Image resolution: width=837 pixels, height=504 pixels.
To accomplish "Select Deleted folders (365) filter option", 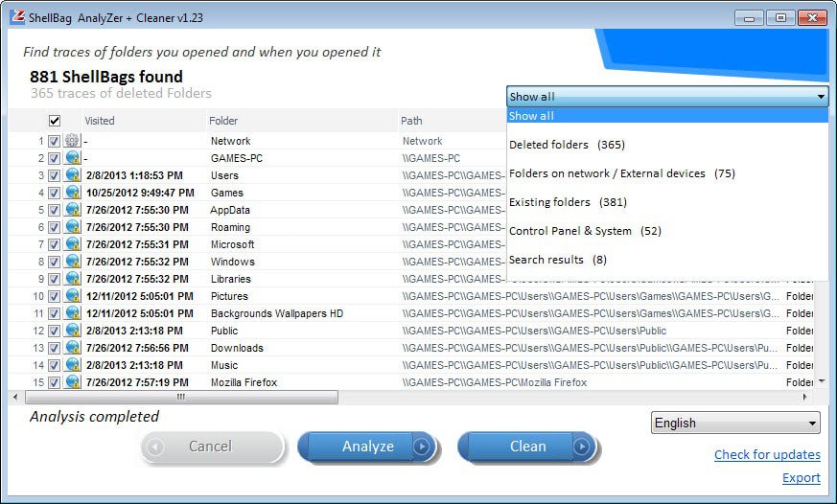I will click(567, 145).
